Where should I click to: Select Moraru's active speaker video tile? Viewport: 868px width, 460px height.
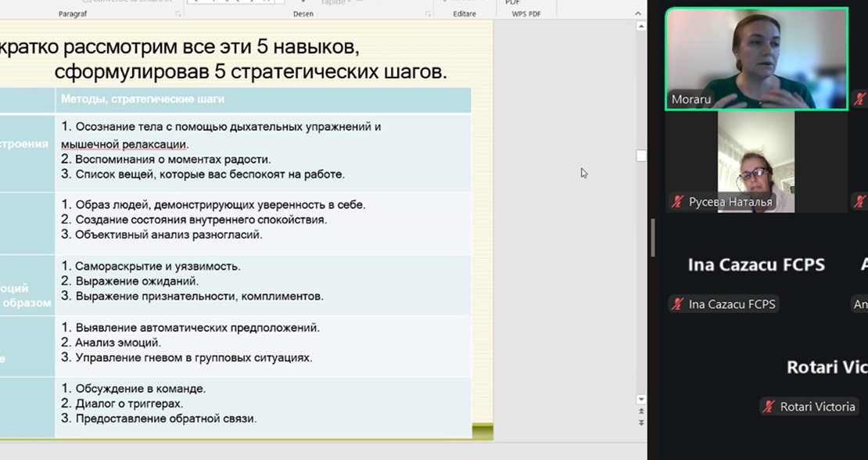point(756,59)
